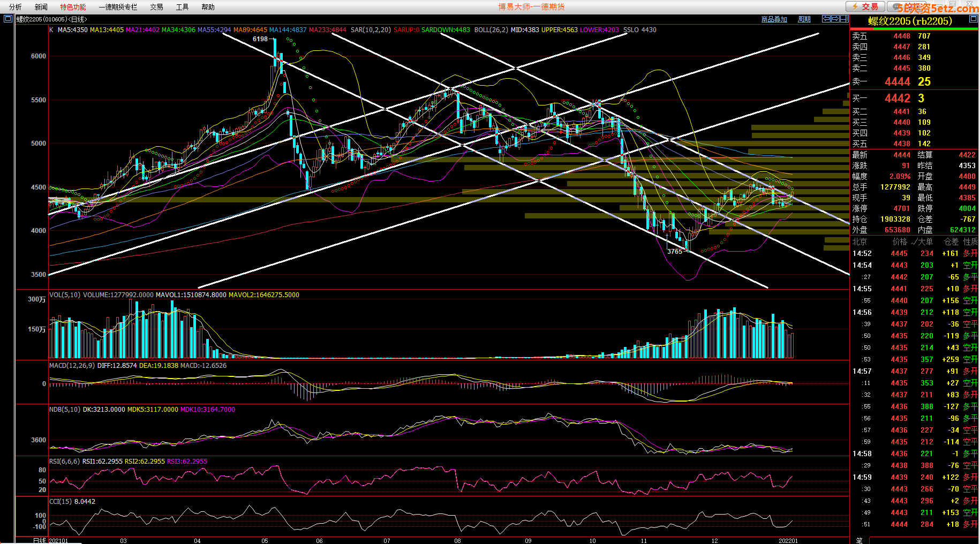980x544 pixels.
Task: Click the red-green buy/sell ratio bar
Action: 914,29
